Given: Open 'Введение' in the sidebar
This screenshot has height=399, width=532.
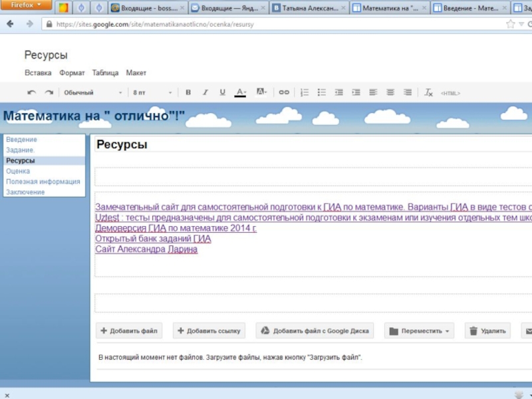Looking at the screenshot, I should (x=21, y=140).
